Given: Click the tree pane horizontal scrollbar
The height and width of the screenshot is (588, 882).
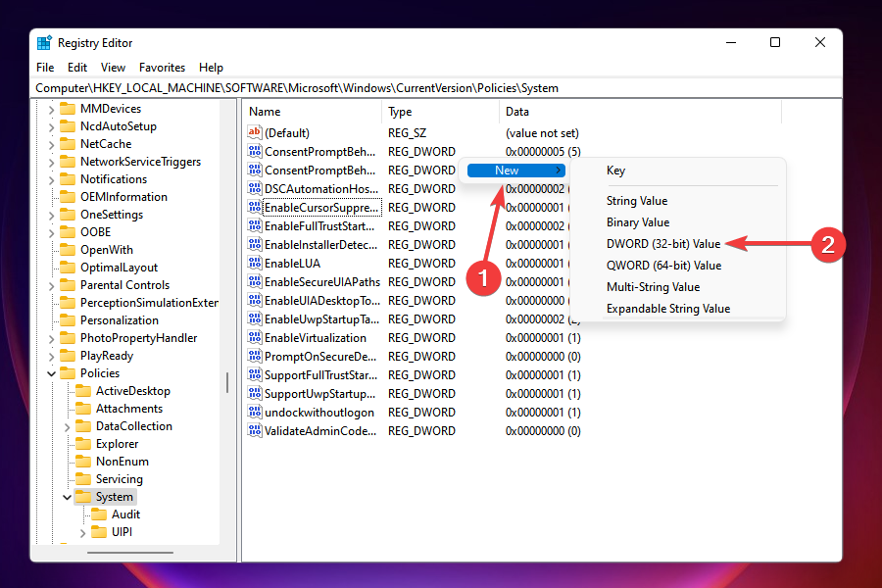Looking at the screenshot, I should click(130, 553).
